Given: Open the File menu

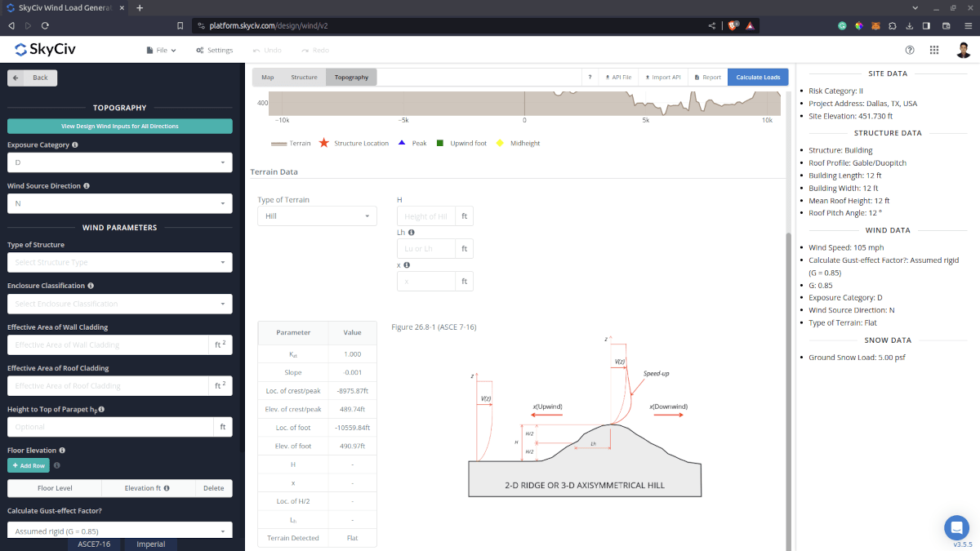Looking at the screenshot, I should pos(161,50).
